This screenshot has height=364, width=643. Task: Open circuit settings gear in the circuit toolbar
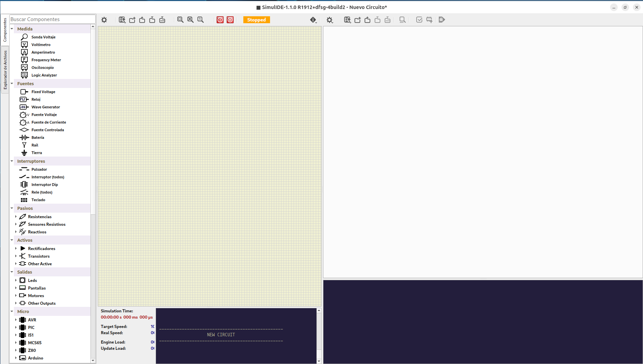[104, 20]
